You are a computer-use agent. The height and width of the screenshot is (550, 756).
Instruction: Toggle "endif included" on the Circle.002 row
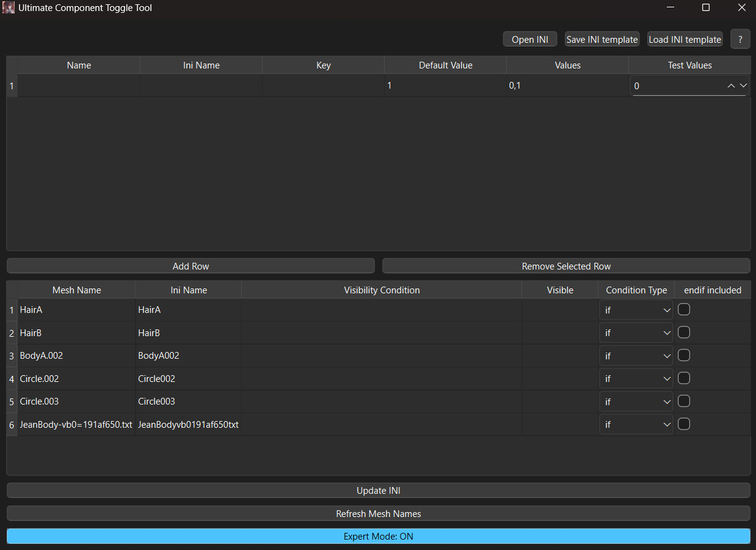[x=683, y=378]
